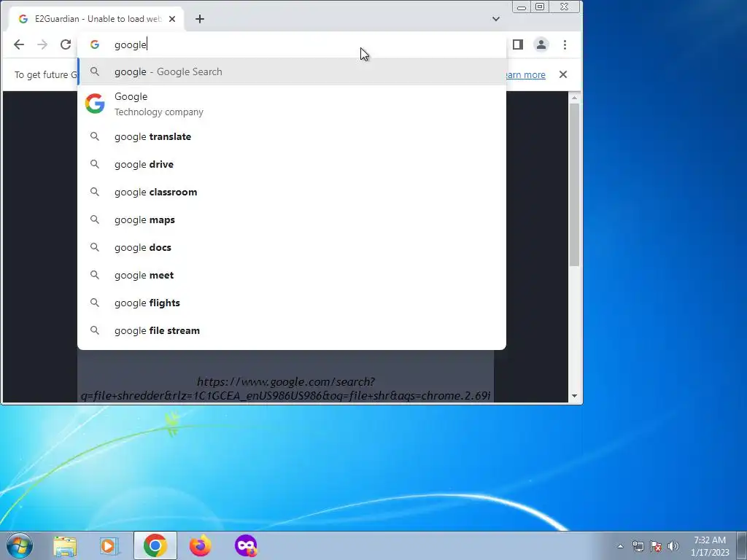
Task: Click the page scrollbar up arrow
Action: click(574, 98)
